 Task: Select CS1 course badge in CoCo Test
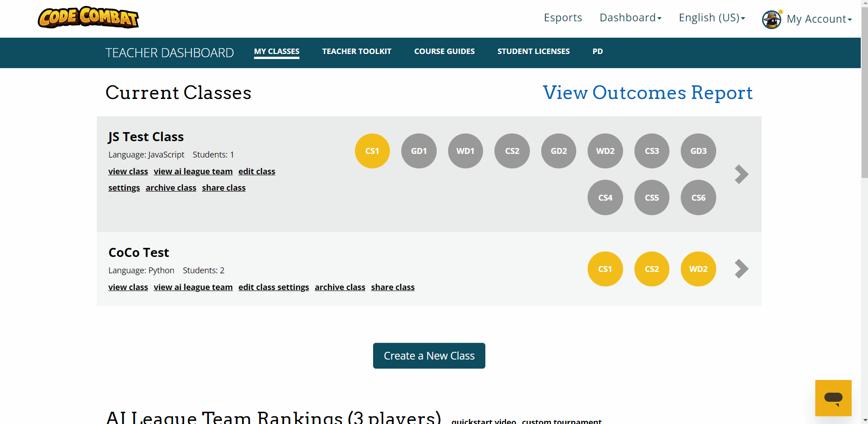click(x=605, y=269)
